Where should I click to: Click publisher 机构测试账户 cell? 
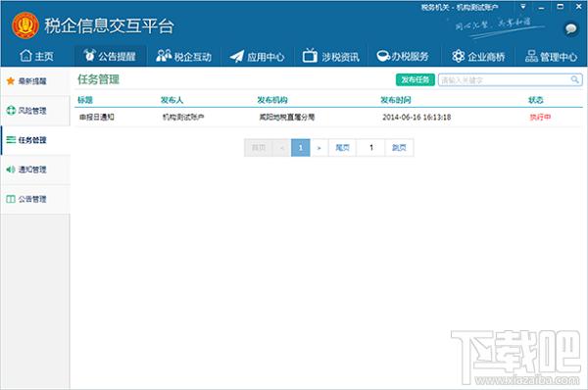183,117
